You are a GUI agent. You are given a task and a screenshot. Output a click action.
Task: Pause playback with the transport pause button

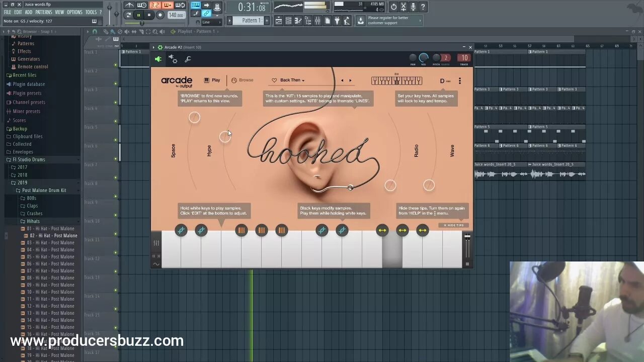point(139,15)
